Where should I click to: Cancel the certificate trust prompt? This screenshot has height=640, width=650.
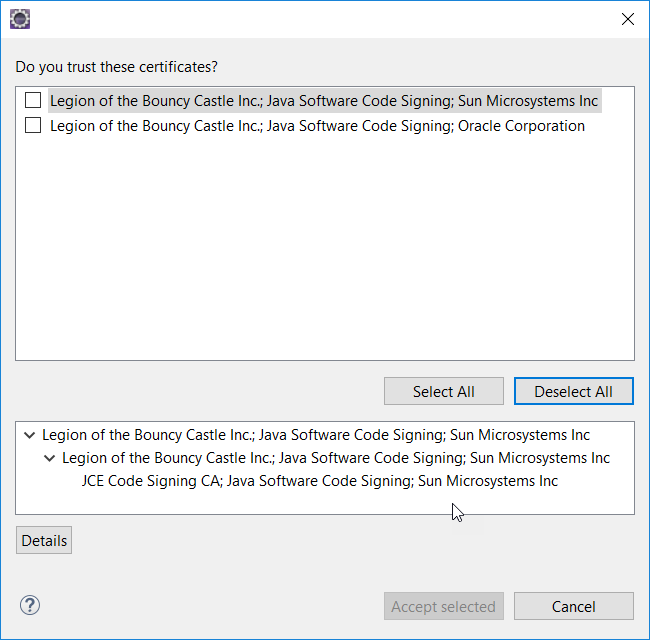coord(573,606)
